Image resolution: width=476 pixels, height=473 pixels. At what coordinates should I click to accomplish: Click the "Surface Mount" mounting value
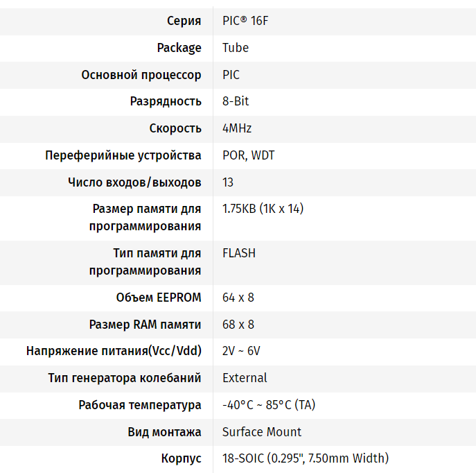click(262, 432)
